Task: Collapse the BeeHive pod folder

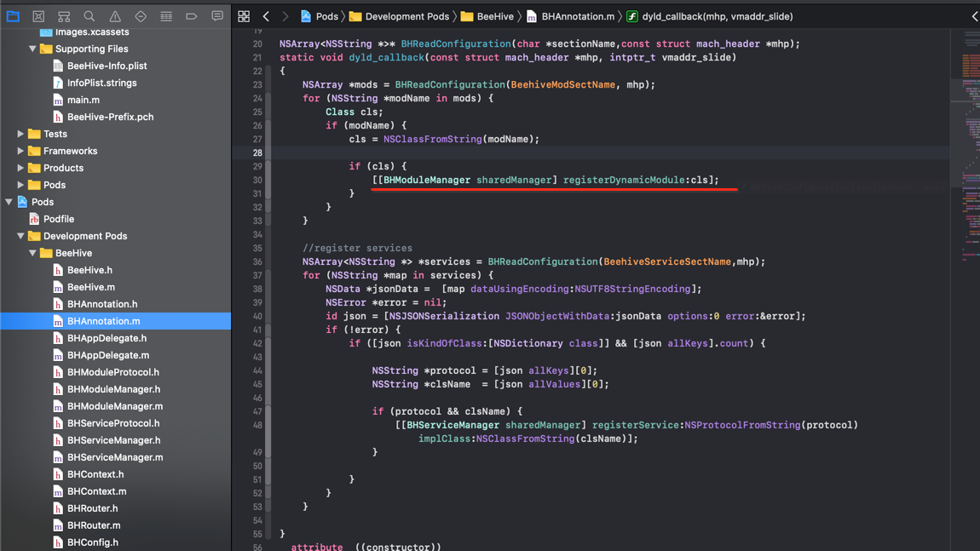Action: 32,253
